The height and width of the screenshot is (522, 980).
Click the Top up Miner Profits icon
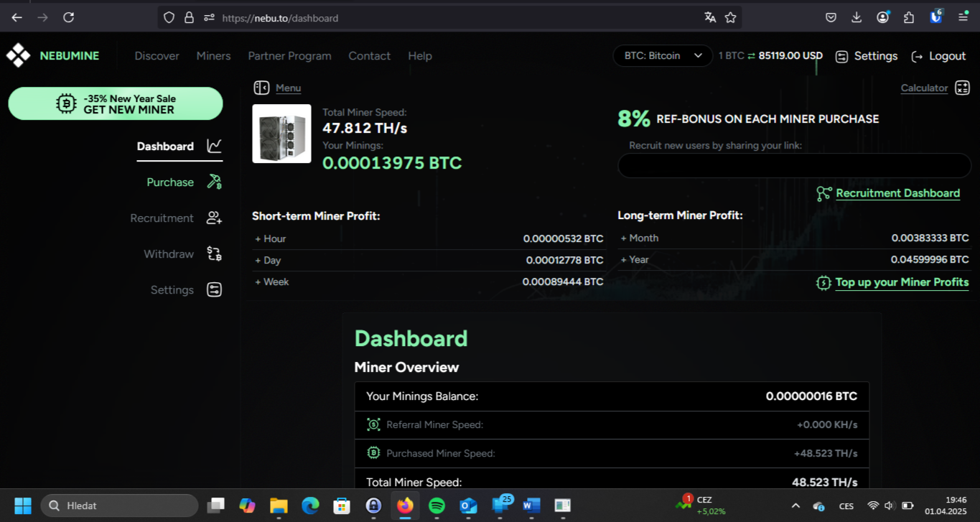pyautogui.click(x=823, y=282)
